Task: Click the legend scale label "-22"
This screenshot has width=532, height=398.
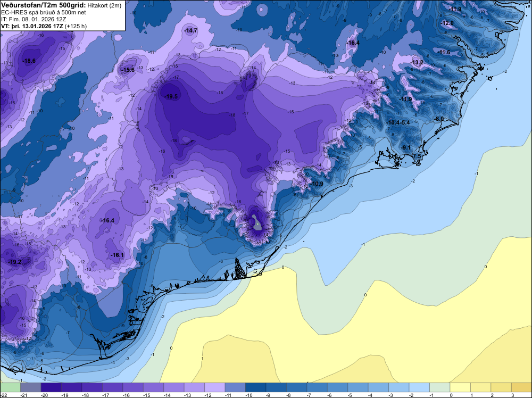Action: click(x=3, y=395)
